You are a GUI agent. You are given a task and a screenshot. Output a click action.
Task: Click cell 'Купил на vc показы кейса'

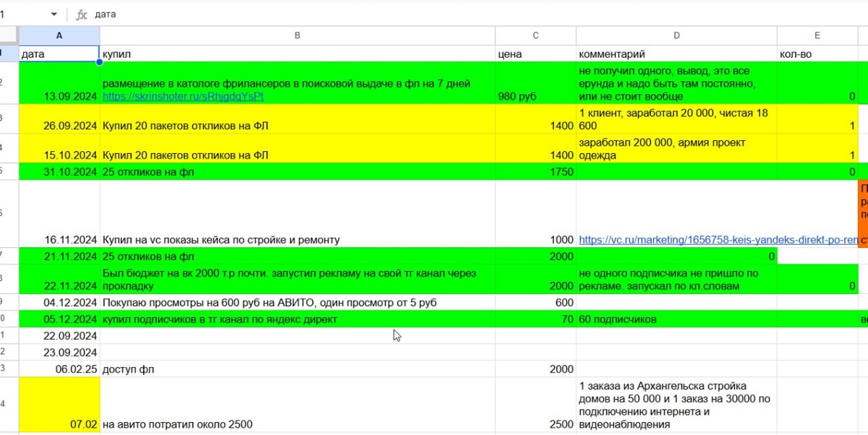(297, 214)
